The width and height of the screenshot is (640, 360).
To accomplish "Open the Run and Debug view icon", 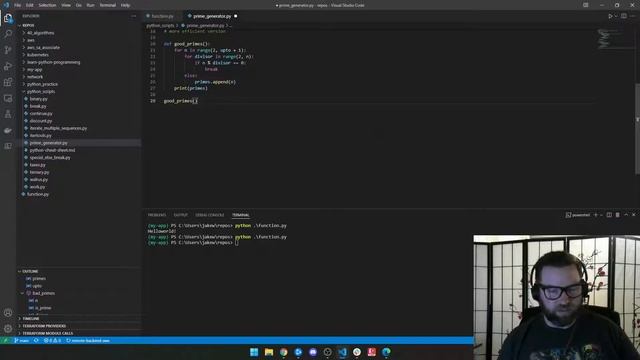I will coord(8,66).
